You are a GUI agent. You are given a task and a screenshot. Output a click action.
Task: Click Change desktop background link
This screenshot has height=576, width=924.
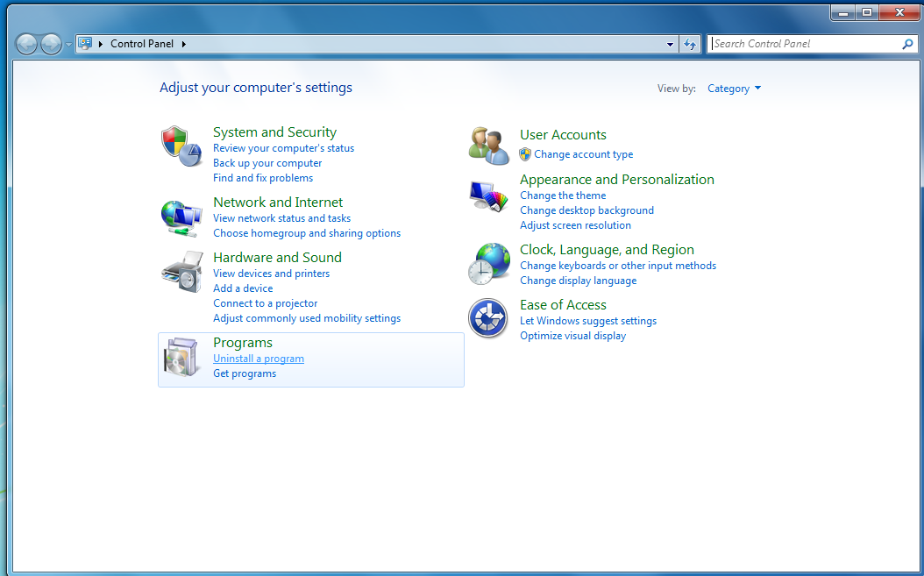(586, 210)
